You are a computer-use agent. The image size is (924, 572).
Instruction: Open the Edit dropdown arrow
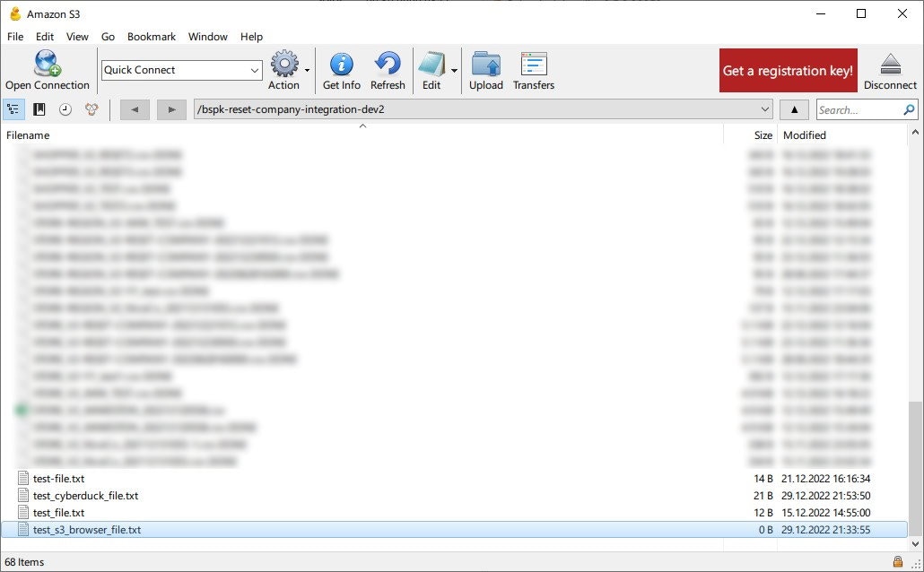(x=454, y=70)
